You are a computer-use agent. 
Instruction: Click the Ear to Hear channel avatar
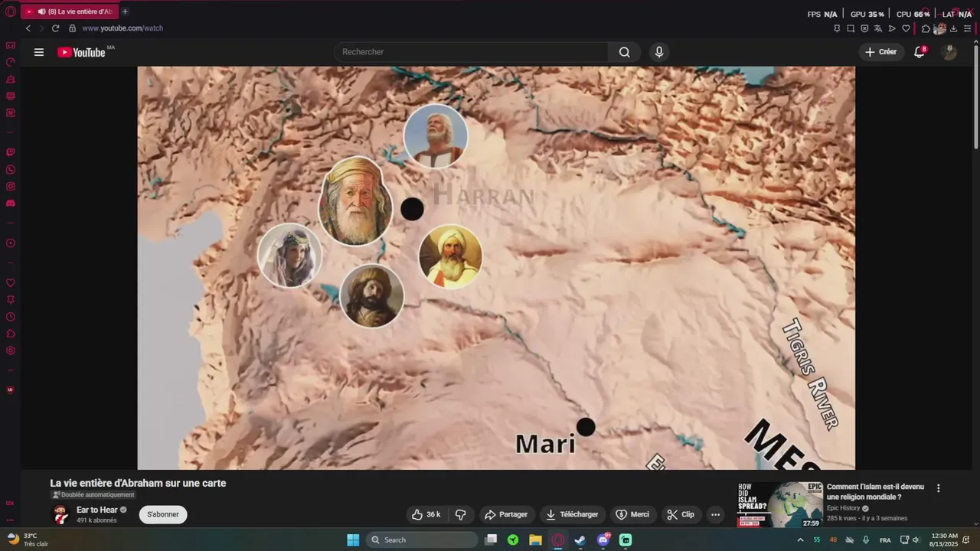coord(60,514)
